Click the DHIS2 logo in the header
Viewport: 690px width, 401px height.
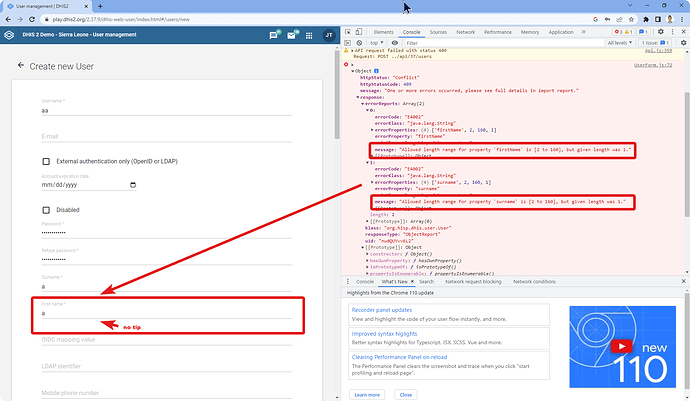(x=9, y=35)
